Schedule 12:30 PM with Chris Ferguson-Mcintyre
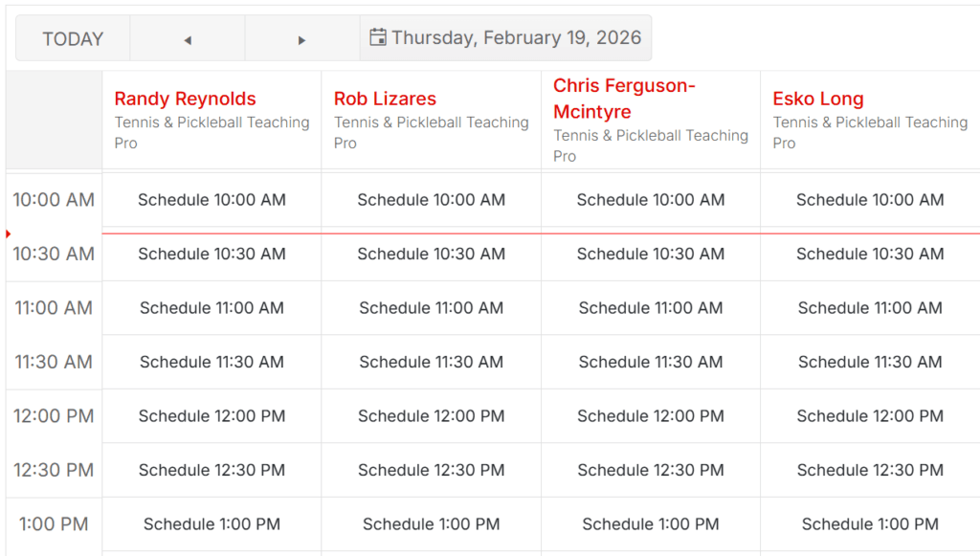This screenshot has height=556, width=980. (x=650, y=470)
